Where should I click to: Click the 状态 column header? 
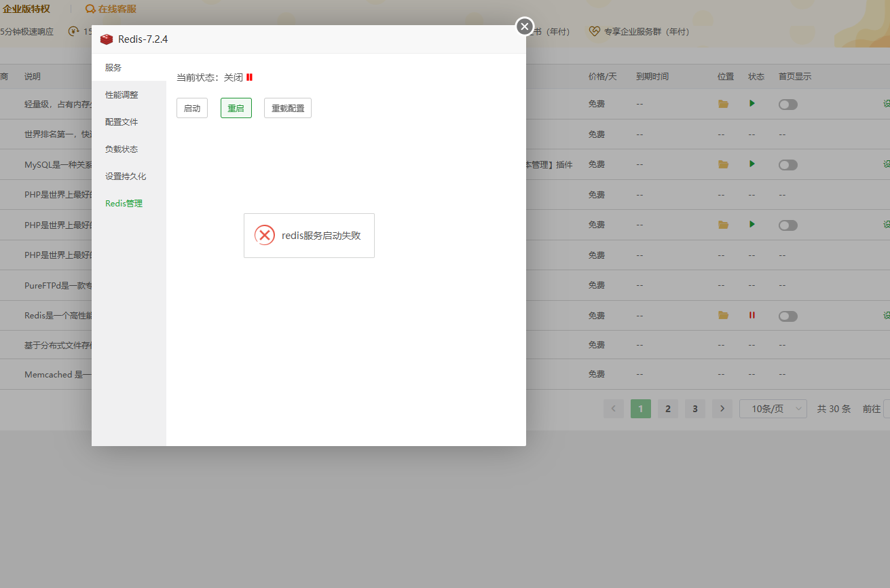(x=756, y=76)
